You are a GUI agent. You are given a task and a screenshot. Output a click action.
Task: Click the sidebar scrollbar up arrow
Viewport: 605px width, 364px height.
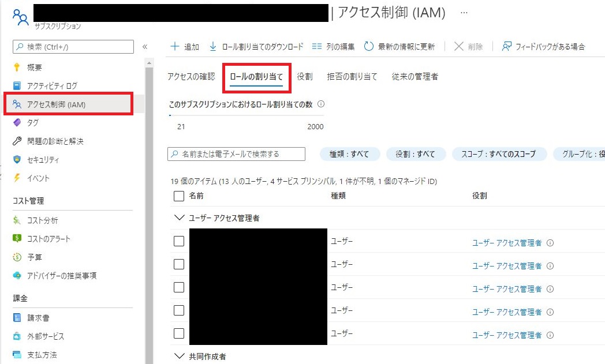pos(149,62)
